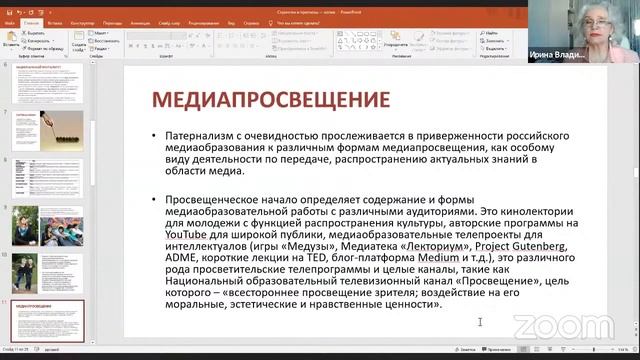Toggle underline formatting in Font group
The height and width of the screenshot is (360, 640).
tap(145, 47)
